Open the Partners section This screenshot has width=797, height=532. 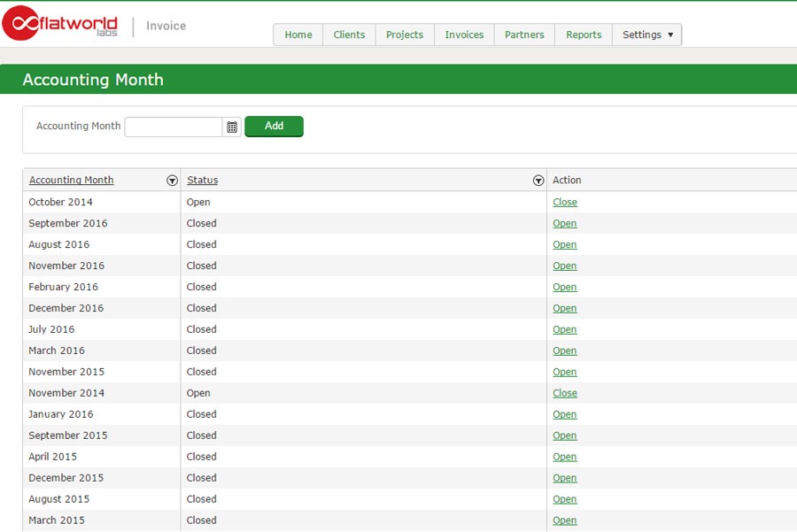523,35
